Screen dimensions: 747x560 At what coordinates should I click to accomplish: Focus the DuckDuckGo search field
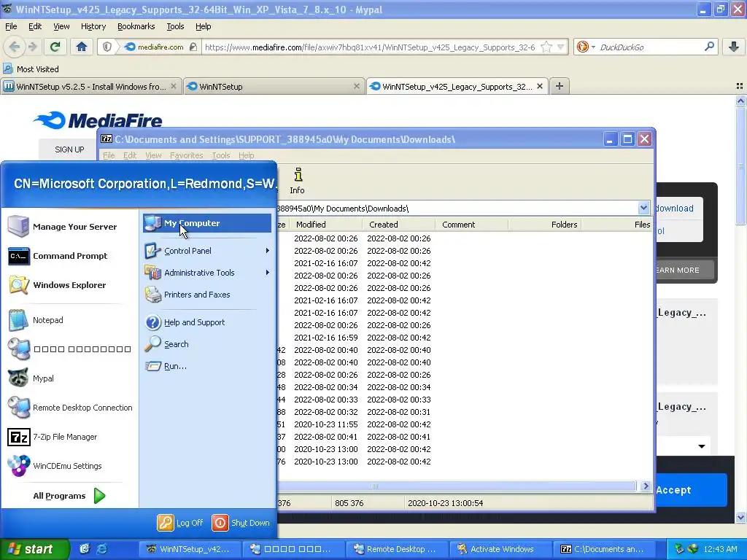649,47
